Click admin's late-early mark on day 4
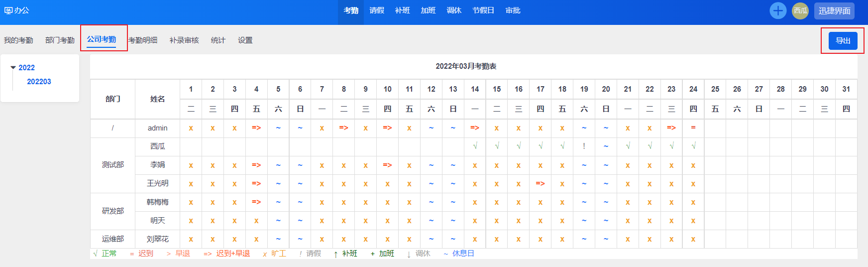The height and width of the screenshot is (267, 868). (x=256, y=128)
